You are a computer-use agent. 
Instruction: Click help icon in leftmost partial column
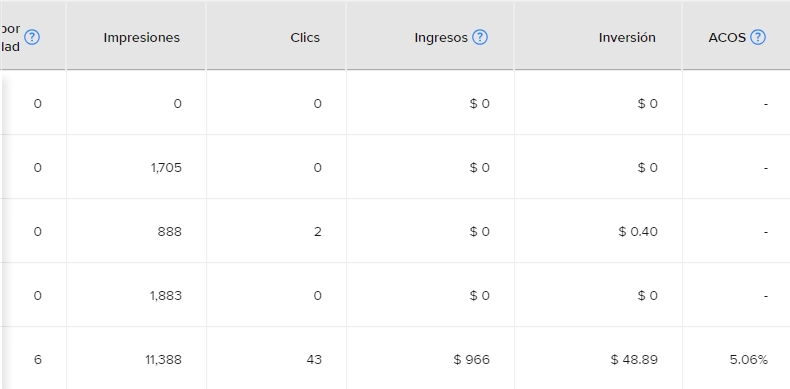32,37
